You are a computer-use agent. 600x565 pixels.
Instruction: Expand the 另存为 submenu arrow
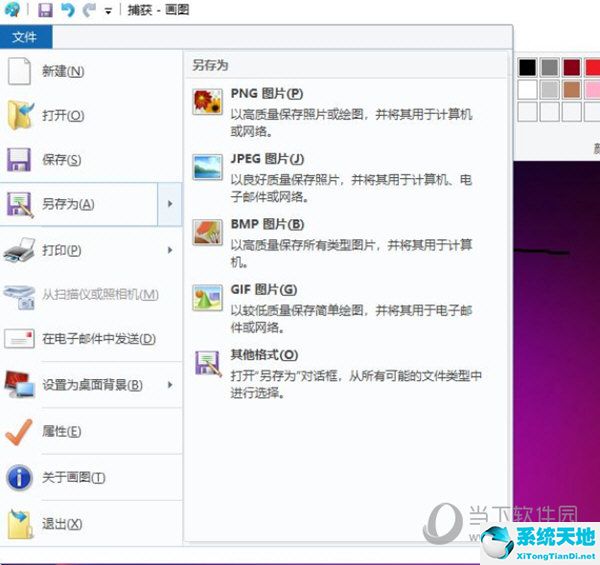170,204
